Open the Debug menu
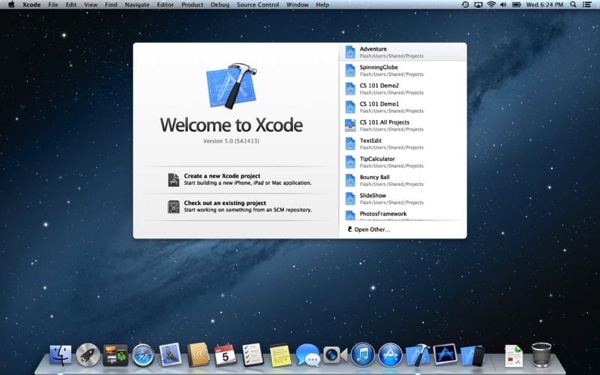600x375 pixels. (x=220, y=5)
